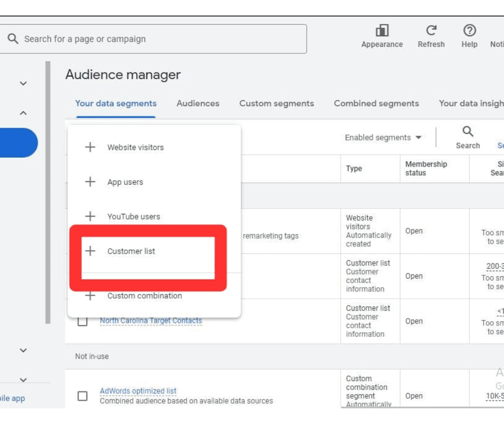Image resolution: width=504 pixels, height=424 pixels.
Task: Click the search magnifier icon in search bar
Action: [13, 39]
